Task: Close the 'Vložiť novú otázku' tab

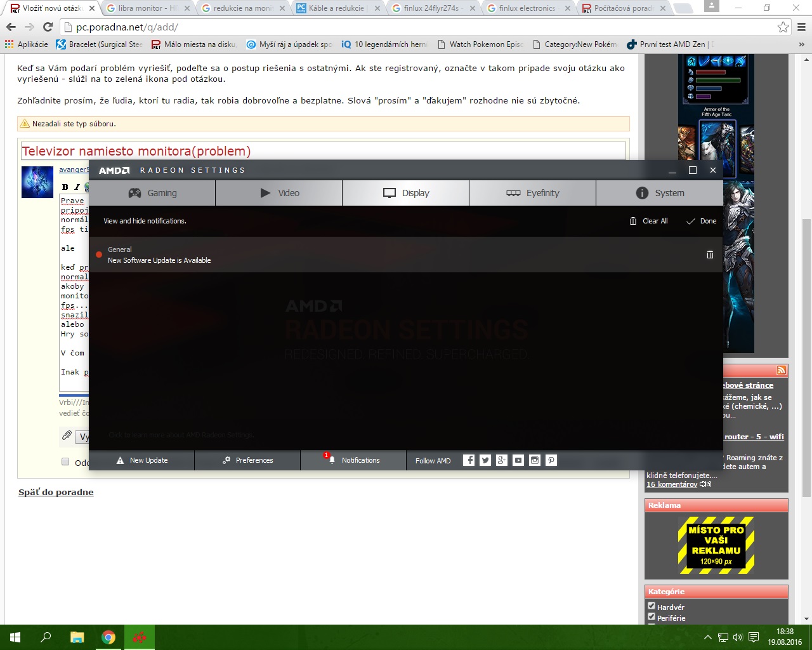Action: (x=91, y=8)
